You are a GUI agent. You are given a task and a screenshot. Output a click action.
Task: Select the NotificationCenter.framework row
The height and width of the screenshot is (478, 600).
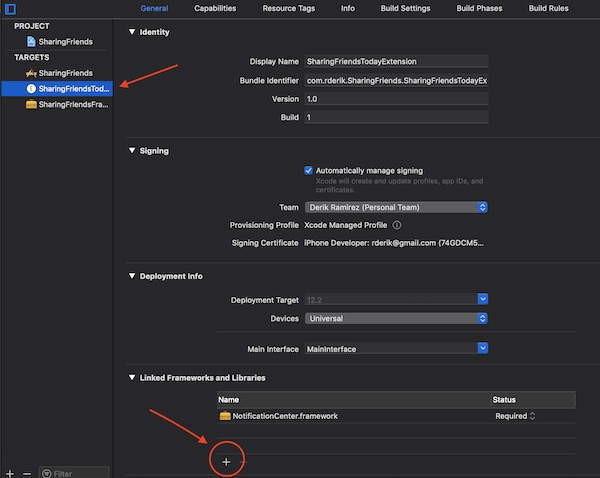point(396,416)
